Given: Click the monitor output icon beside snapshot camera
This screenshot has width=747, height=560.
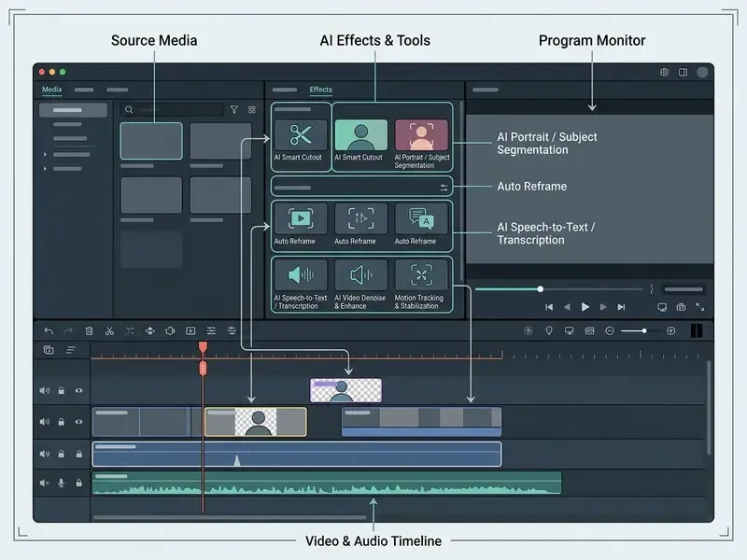Looking at the screenshot, I should click(662, 307).
